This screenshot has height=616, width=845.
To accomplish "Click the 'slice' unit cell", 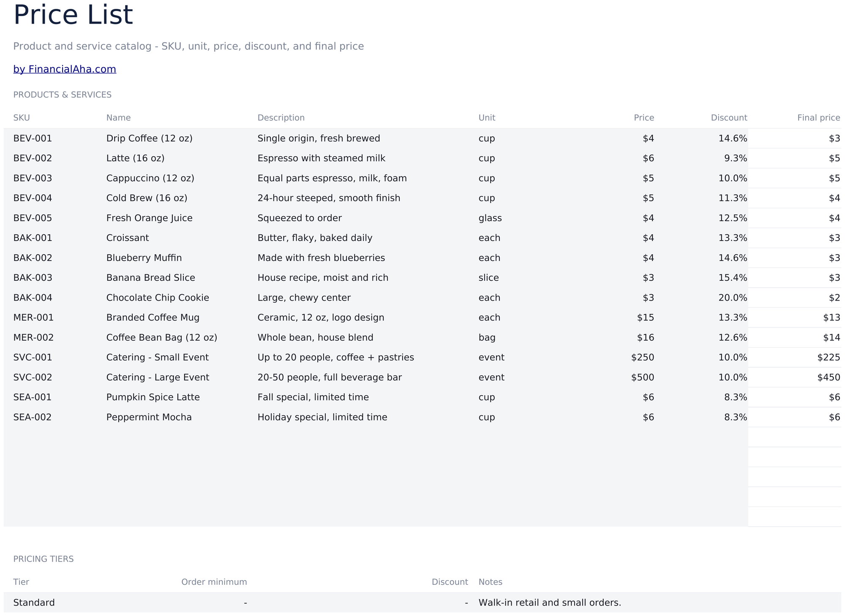I will 489,278.
